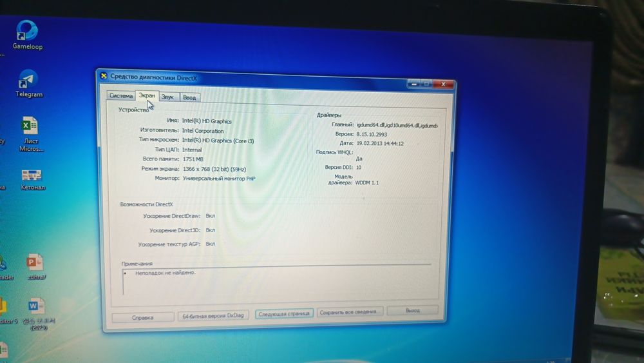Click the Следующая страница button
This screenshot has width=644, height=363.
[284, 313]
